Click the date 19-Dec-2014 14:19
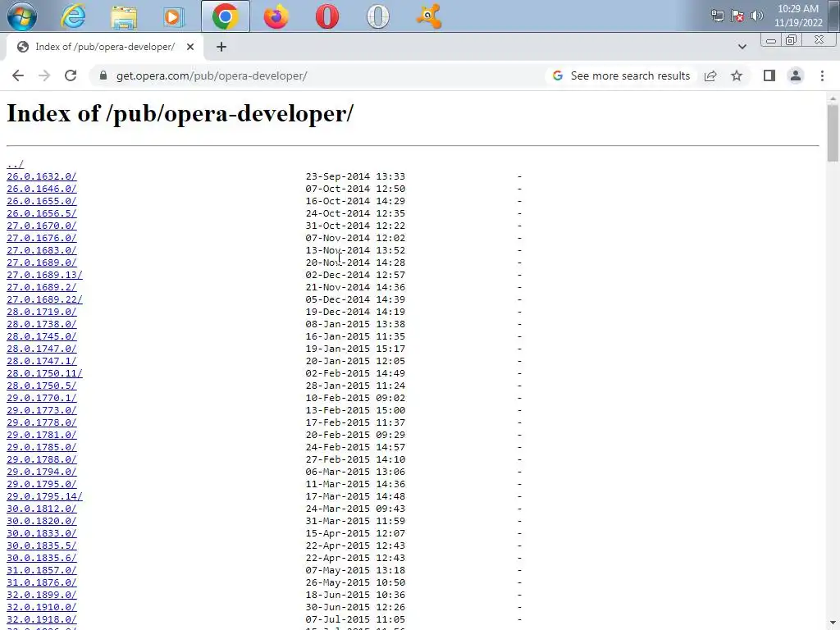Image resolution: width=840 pixels, height=630 pixels. tap(355, 312)
